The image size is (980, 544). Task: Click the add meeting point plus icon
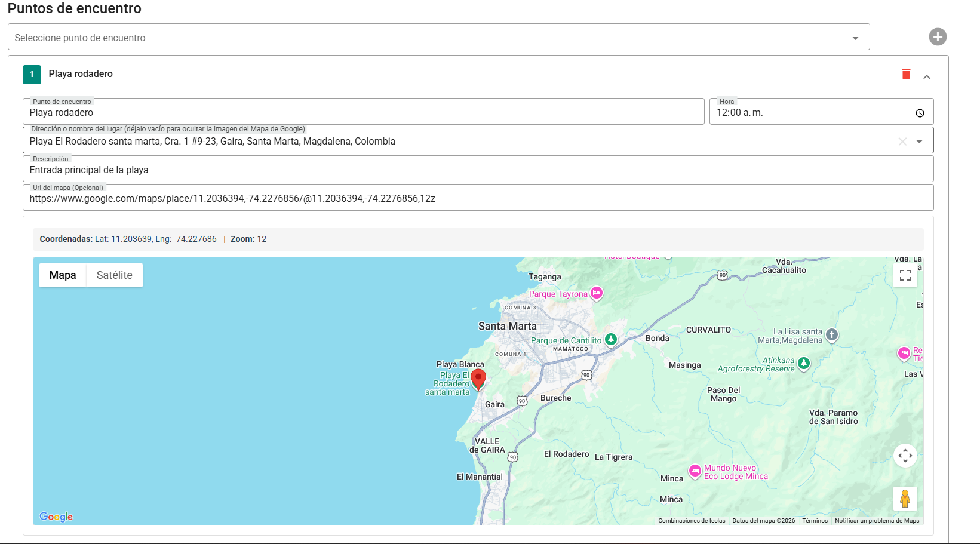point(938,37)
